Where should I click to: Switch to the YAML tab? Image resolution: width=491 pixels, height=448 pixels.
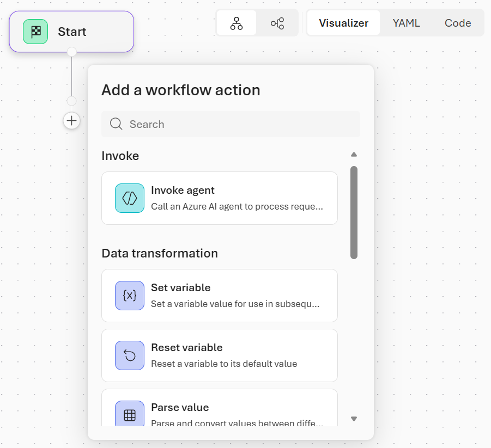[x=406, y=23]
